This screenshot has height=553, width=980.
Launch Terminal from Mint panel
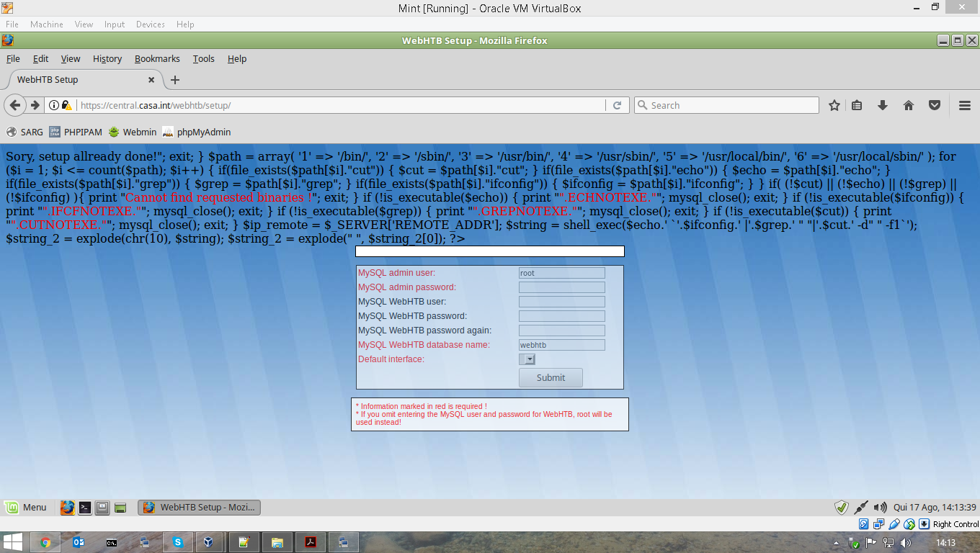85,507
